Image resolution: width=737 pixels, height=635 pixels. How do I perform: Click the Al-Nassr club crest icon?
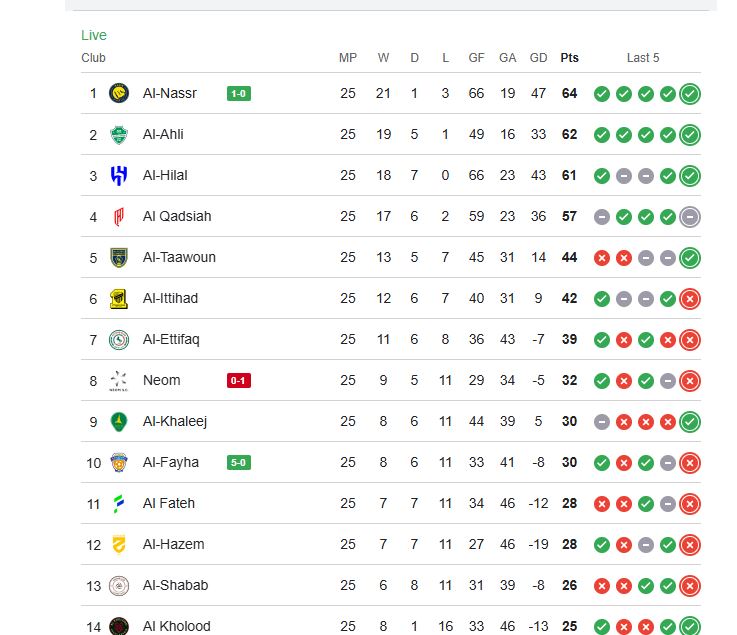point(119,93)
